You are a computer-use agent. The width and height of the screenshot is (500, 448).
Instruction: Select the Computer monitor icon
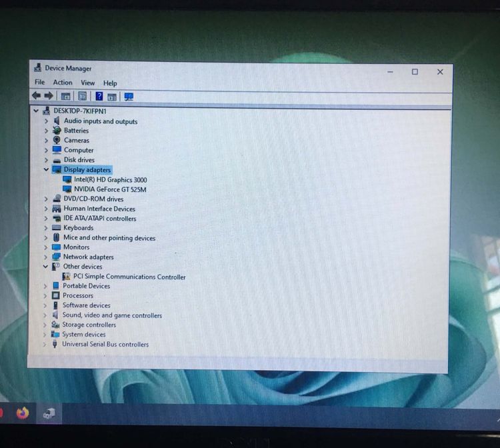point(57,149)
